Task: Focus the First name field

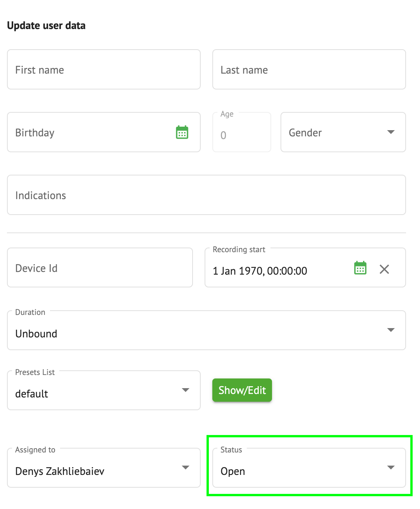Action: coord(103,70)
